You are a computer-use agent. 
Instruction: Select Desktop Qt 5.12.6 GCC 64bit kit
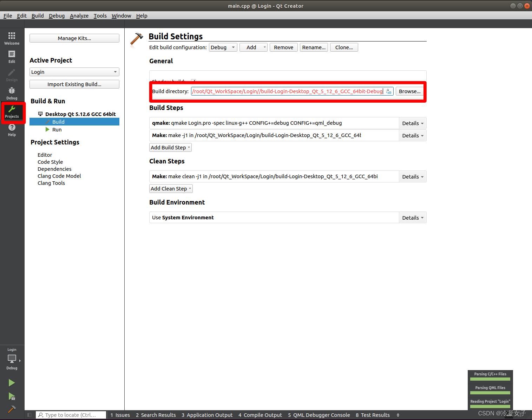coord(80,114)
